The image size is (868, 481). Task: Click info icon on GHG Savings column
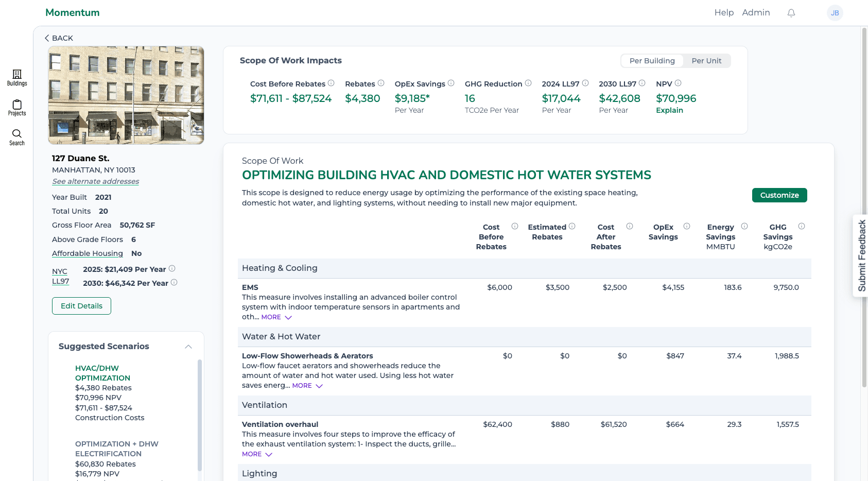tap(802, 226)
